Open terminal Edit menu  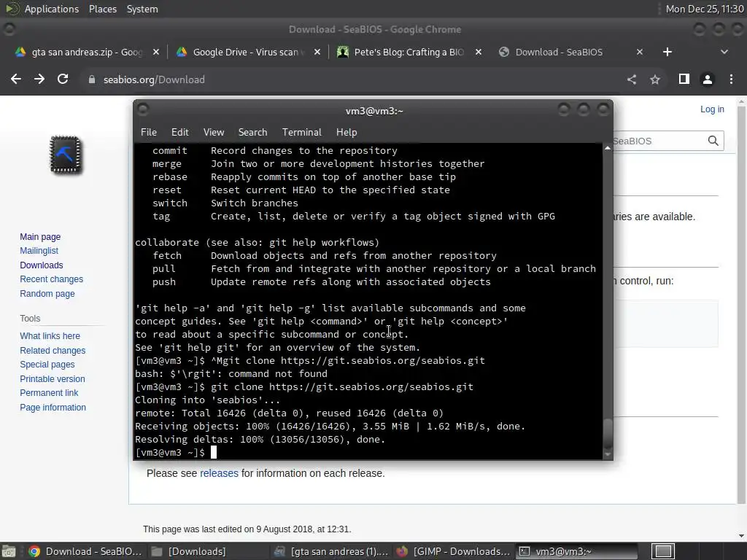pyautogui.click(x=180, y=132)
